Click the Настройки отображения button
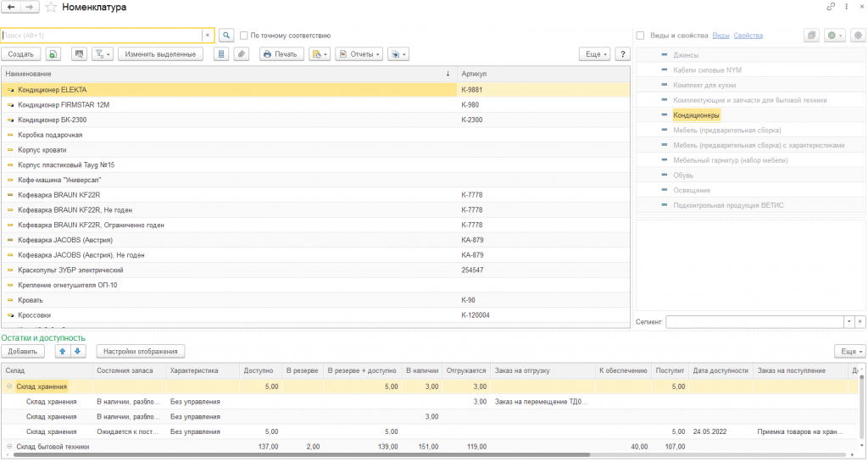Viewport: 868px width, 462px height. pos(141,351)
